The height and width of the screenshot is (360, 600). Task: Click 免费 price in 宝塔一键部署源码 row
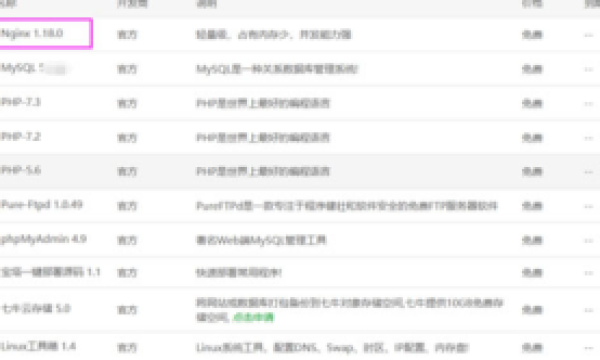(x=532, y=273)
